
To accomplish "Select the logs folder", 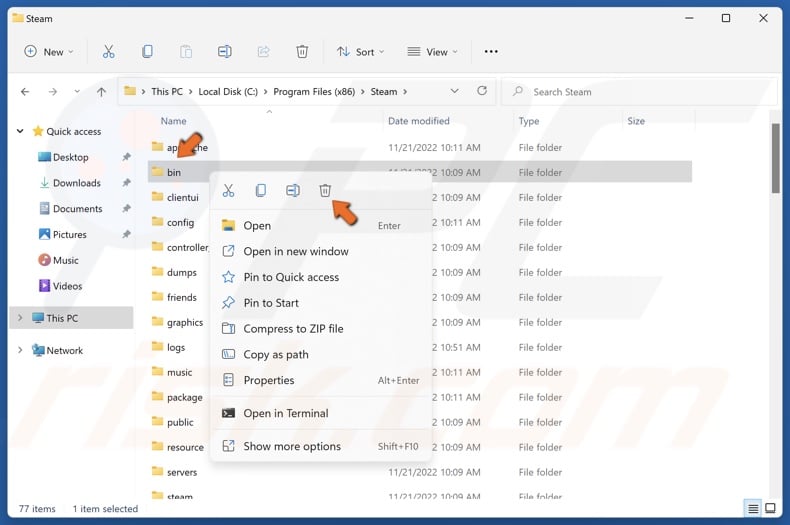I will [x=176, y=347].
